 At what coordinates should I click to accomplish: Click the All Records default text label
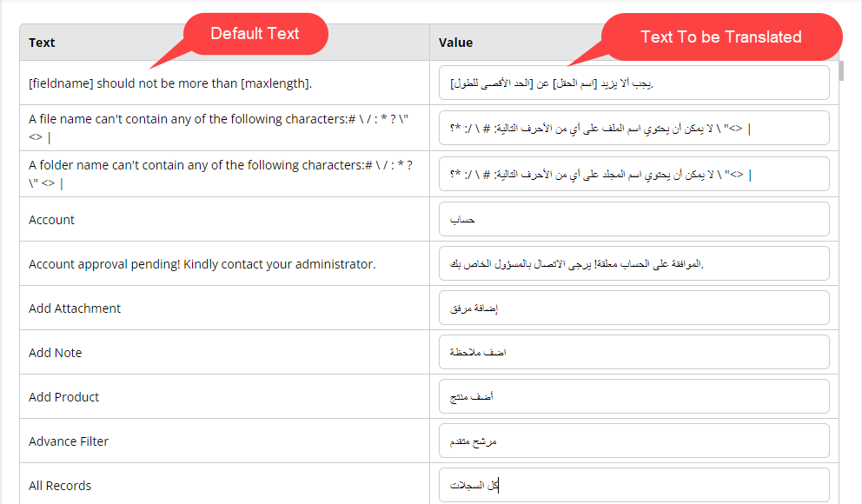60,486
